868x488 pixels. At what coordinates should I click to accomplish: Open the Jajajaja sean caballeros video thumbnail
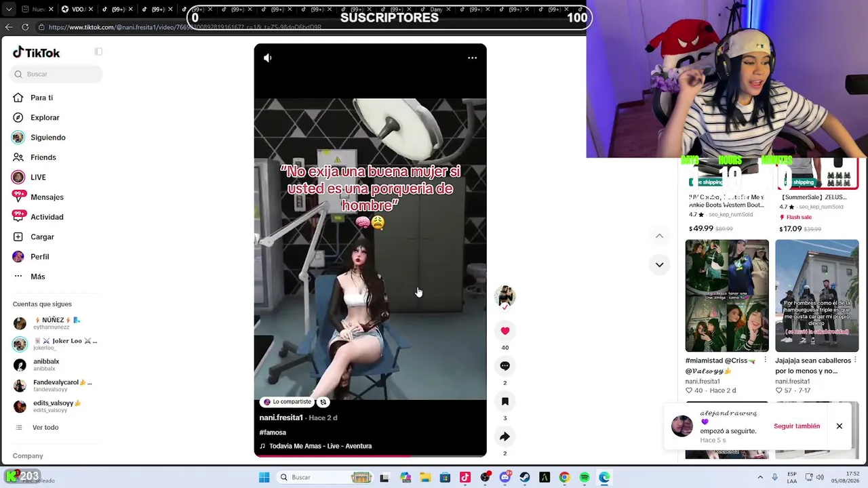coord(817,296)
